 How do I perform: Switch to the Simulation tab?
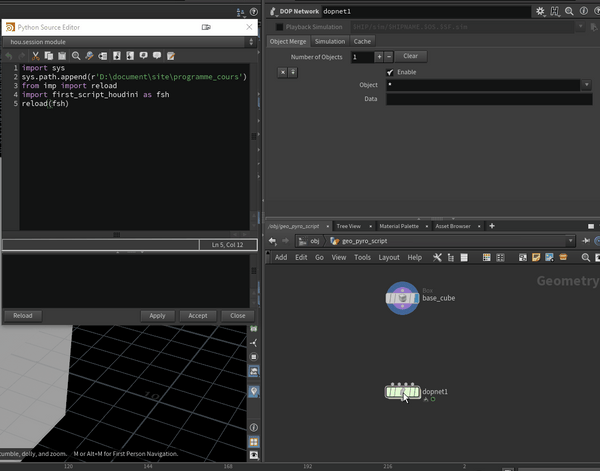pos(330,41)
